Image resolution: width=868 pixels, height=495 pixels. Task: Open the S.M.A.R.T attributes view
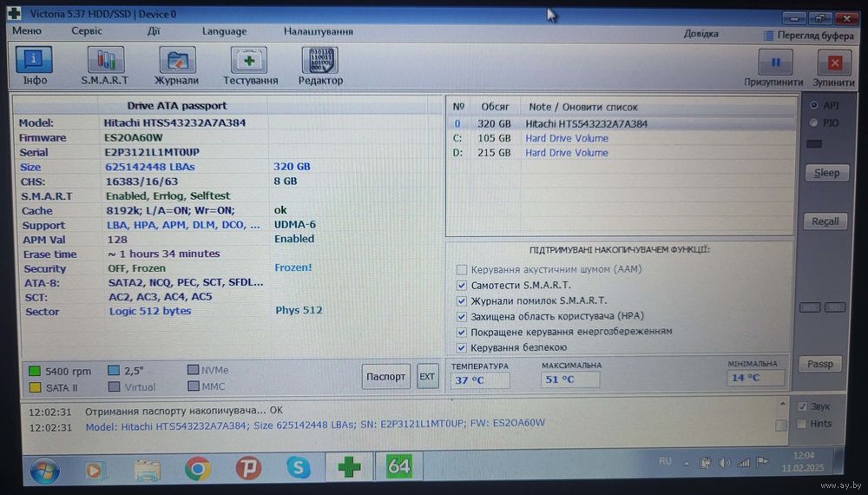pos(105,66)
